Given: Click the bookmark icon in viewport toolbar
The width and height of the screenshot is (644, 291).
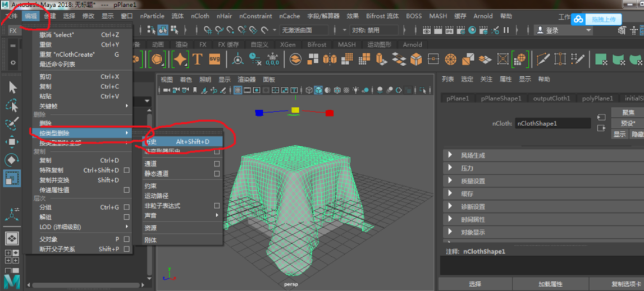Looking at the screenshot, I should point(194,90).
